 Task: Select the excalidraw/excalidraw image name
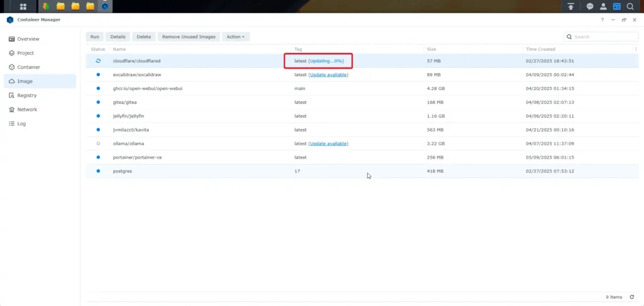click(x=136, y=75)
